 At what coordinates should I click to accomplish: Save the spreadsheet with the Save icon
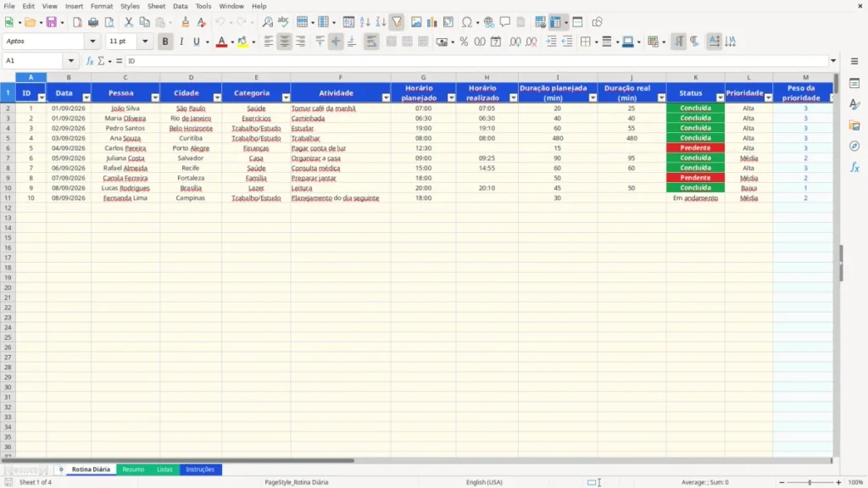click(52, 22)
